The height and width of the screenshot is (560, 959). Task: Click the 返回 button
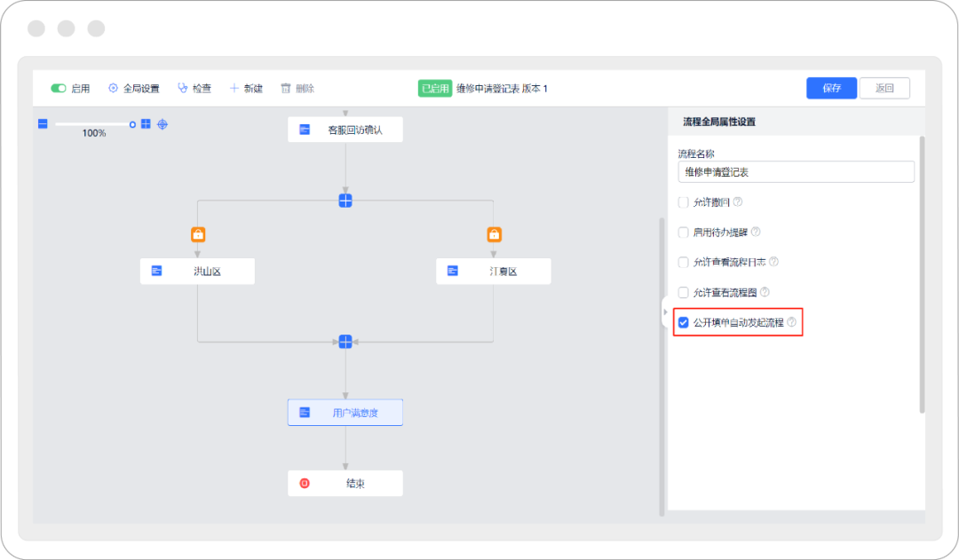click(x=884, y=88)
